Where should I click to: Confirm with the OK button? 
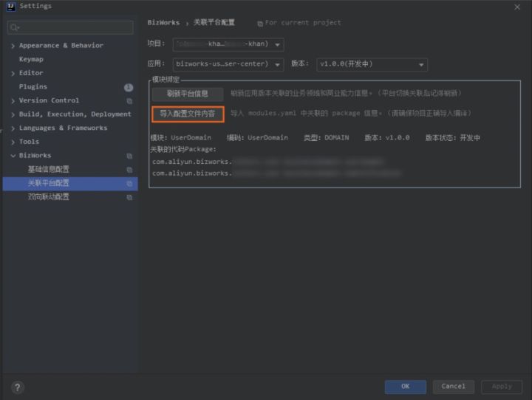point(406,387)
